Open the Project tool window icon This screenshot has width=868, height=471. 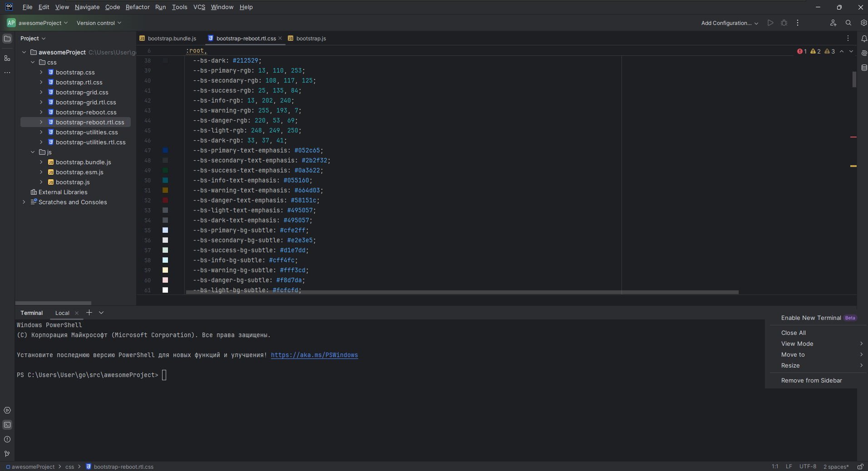point(7,39)
